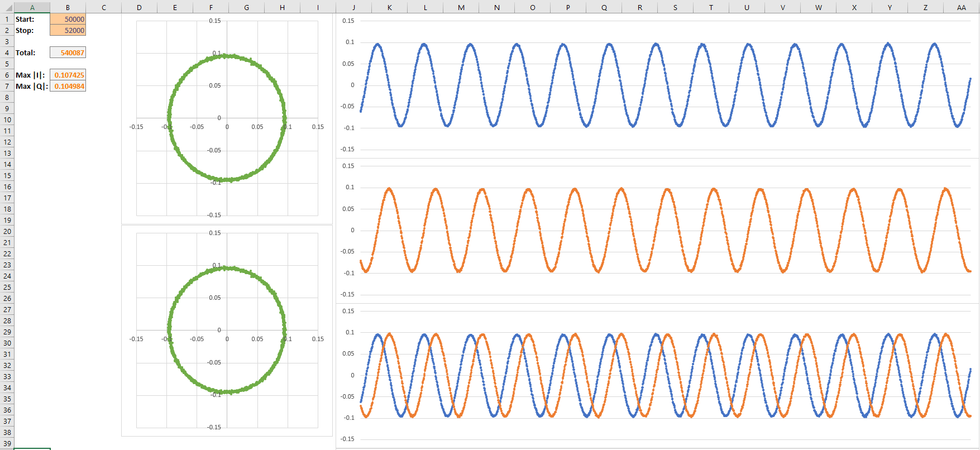980x450 pixels.
Task: Click column W header
Action: coord(818,7)
